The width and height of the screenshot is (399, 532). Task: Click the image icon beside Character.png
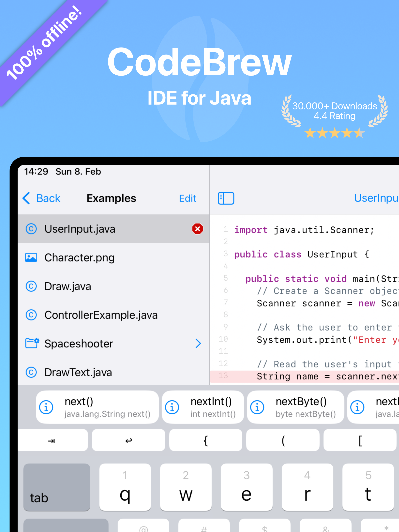point(31,258)
